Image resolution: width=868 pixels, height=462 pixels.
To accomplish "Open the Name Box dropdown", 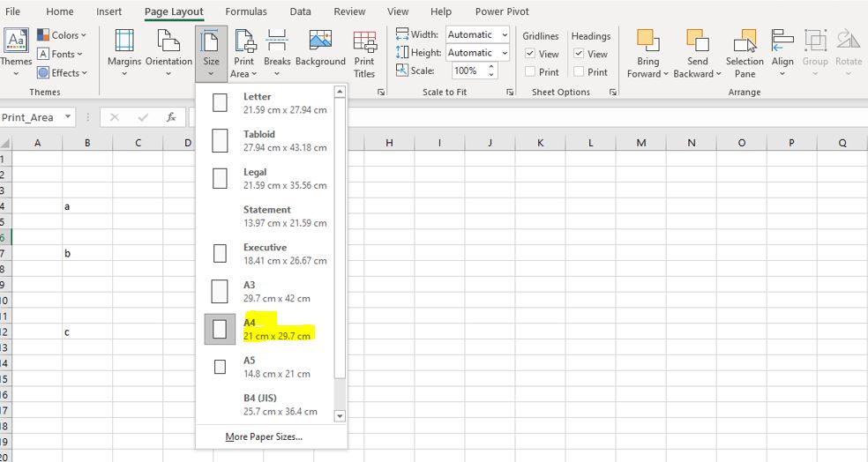I will pos(68,116).
